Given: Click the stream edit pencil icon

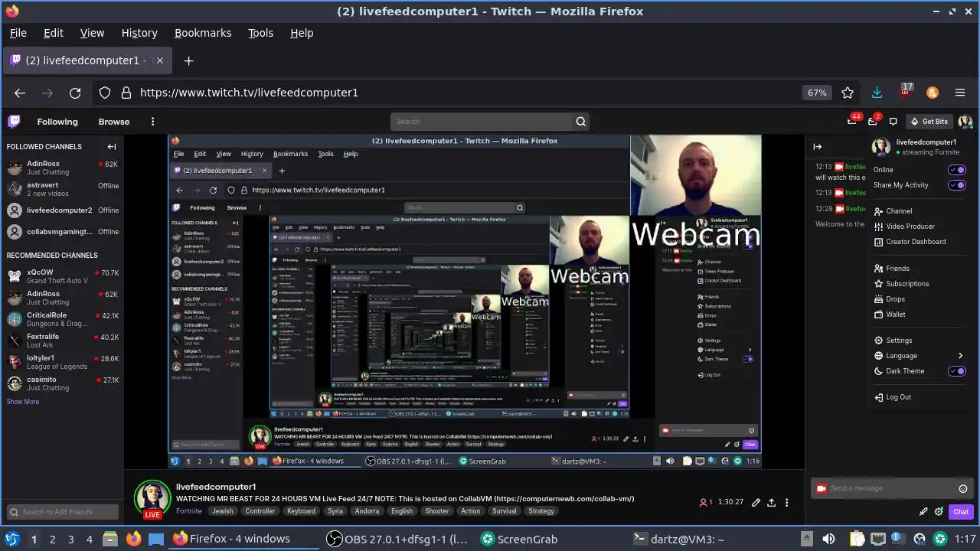Looking at the screenshot, I should 756,503.
